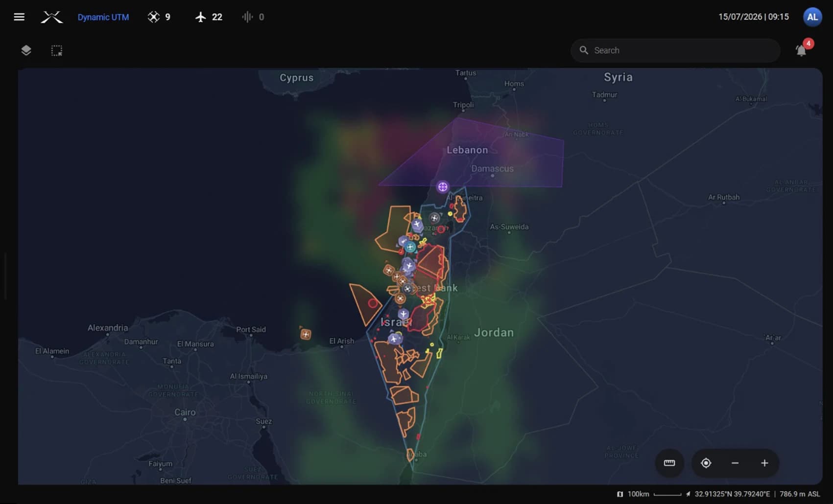The width and height of the screenshot is (833, 504).
Task: Activate the area selection tool
Action: pyautogui.click(x=57, y=50)
